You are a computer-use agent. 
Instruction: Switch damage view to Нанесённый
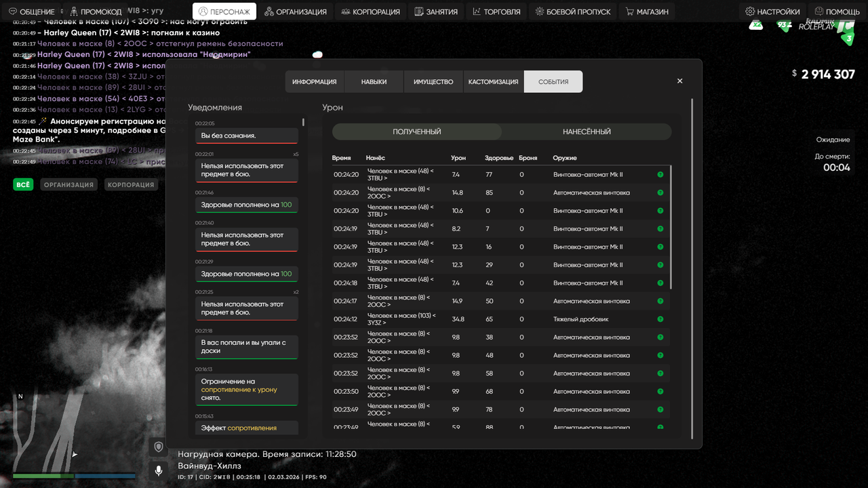(x=587, y=132)
